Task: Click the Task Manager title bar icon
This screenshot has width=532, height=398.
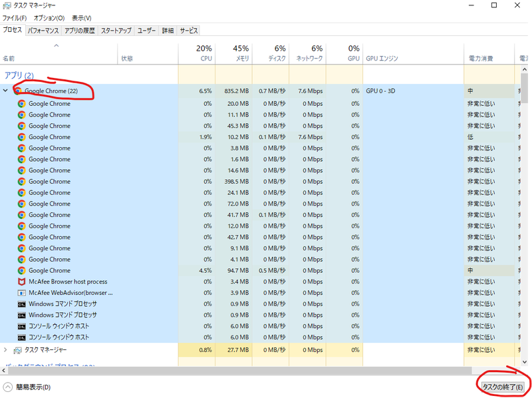Action: coord(7,5)
